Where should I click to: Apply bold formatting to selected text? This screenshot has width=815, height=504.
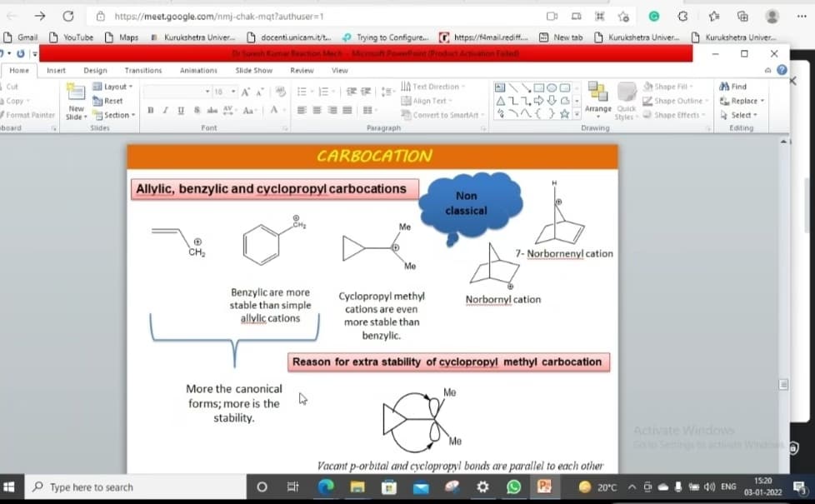pos(151,109)
